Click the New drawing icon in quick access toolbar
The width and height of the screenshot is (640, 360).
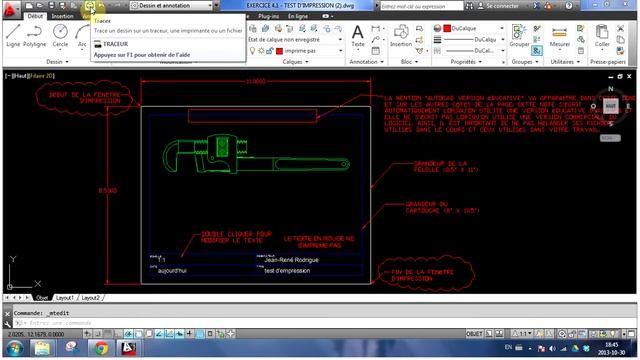coord(29,6)
